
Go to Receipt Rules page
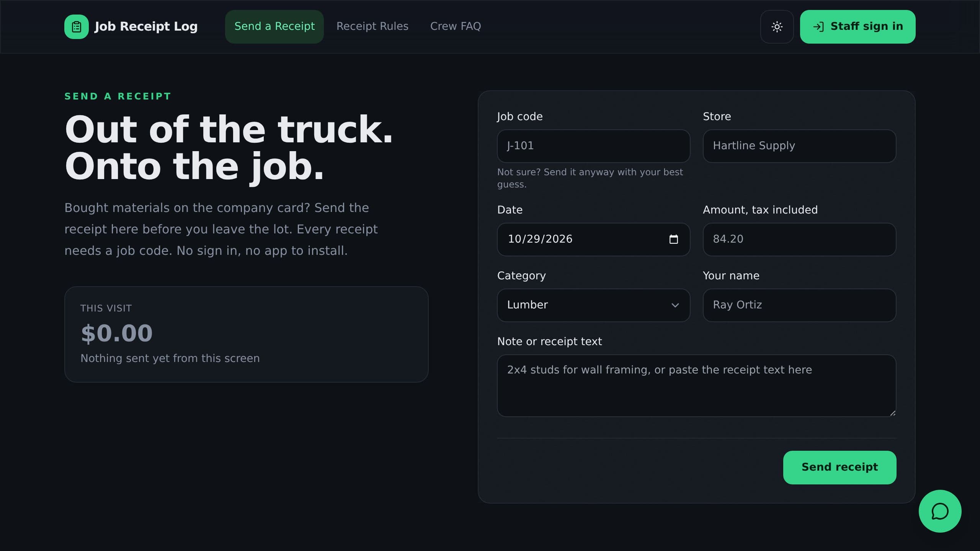coord(372,26)
